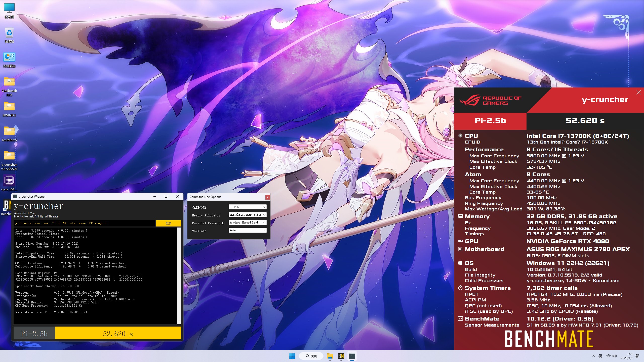Screen dimensions: 644x362
Task: Click the y-cruncher command line field
Action: tap(84, 223)
